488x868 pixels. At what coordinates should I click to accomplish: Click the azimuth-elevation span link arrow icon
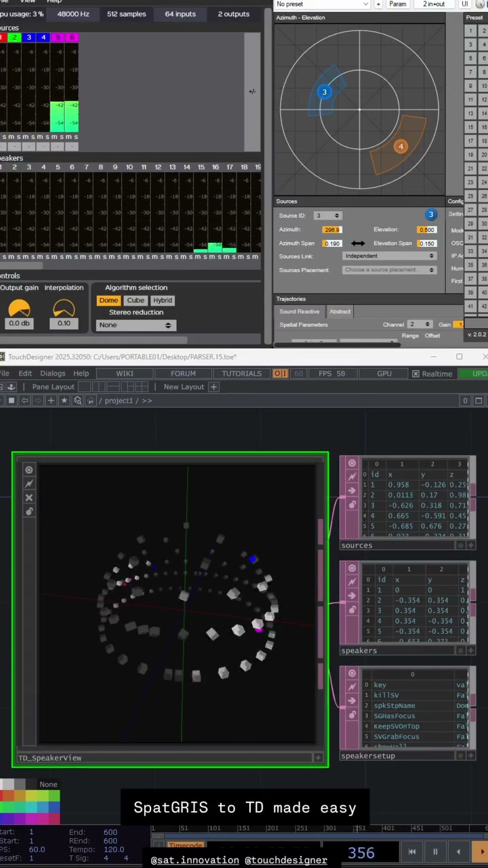pyautogui.click(x=358, y=243)
